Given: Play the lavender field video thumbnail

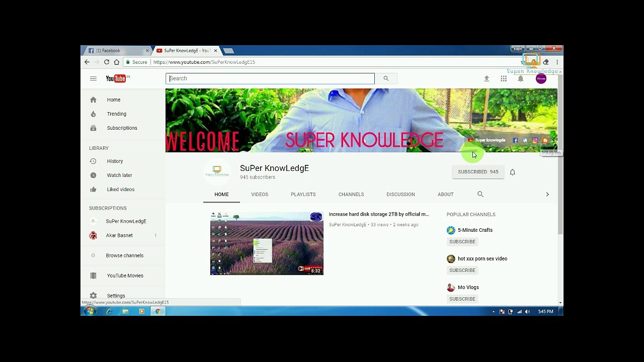Looking at the screenshot, I should (x=267, y=243).
